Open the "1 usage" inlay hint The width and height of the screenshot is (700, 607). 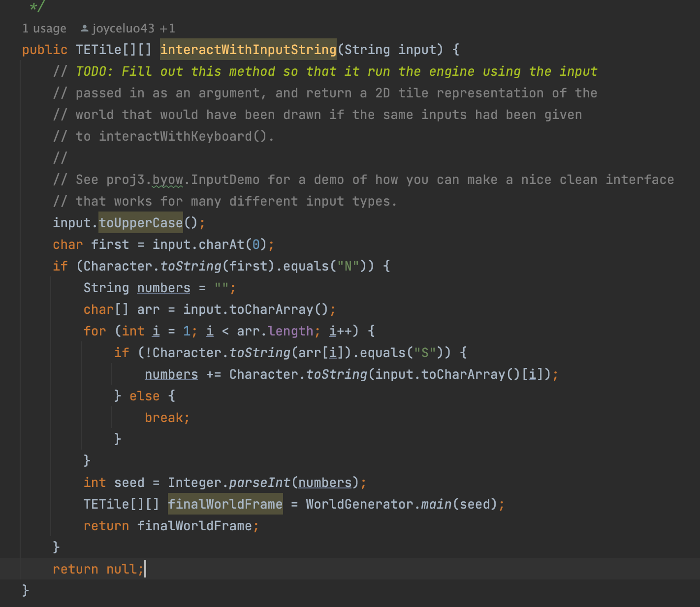(44, 29)
